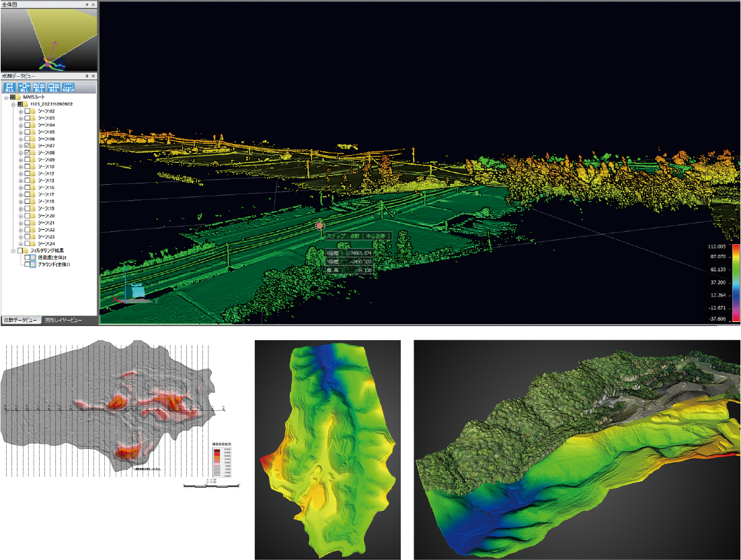
Task: Select the シーン:19 label
Action: point(46,208)
